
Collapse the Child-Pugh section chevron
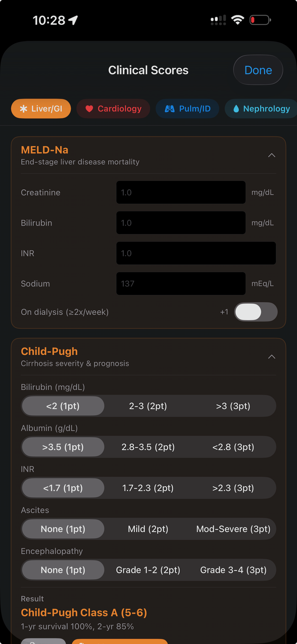[271, 357]
